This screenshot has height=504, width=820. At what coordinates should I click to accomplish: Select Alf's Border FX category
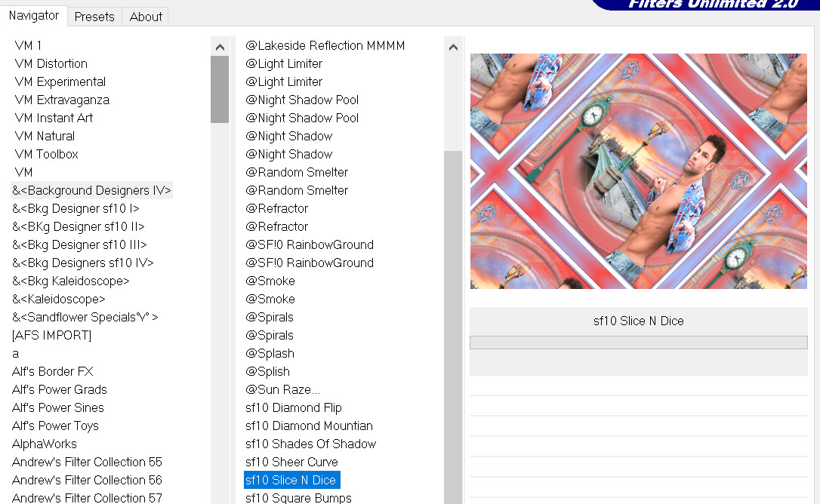tap(53, 371)
